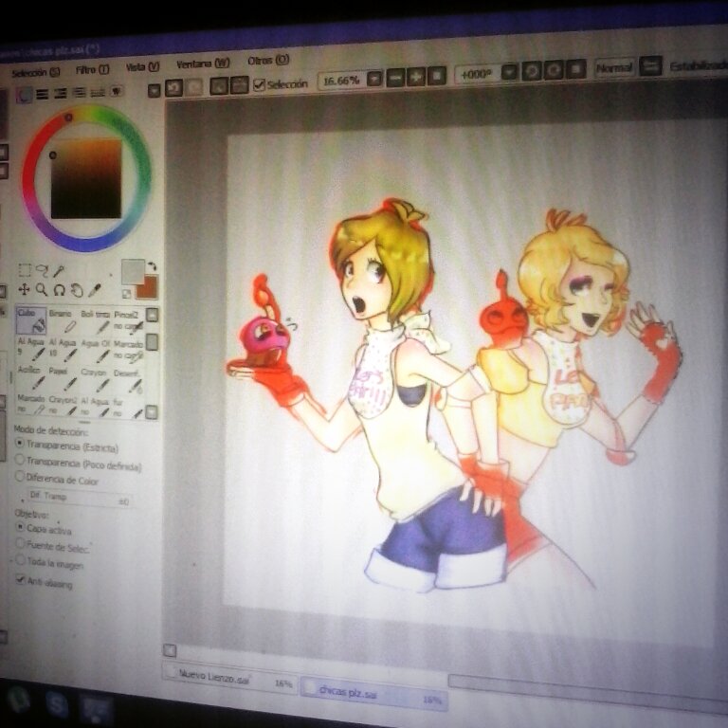This screenshot has width=728, height=728.
Task: Open dropdown arrow left of undo button
Action: [x=154, y=90]
